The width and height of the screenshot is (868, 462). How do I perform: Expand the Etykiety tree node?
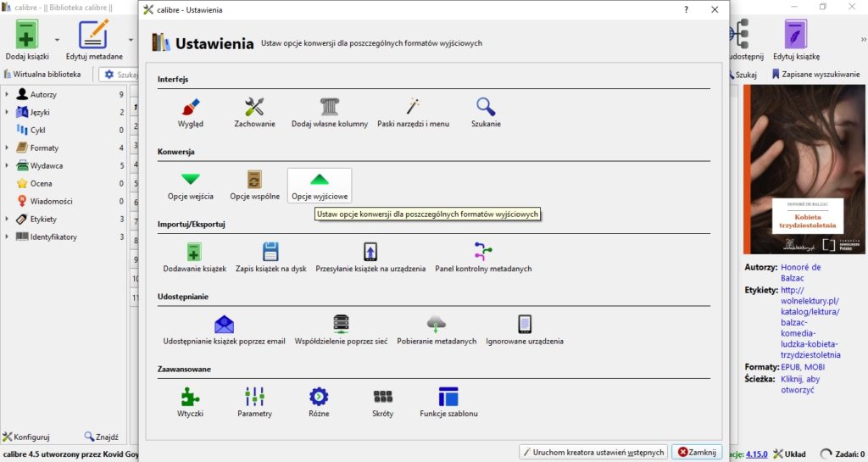(7, 219)
